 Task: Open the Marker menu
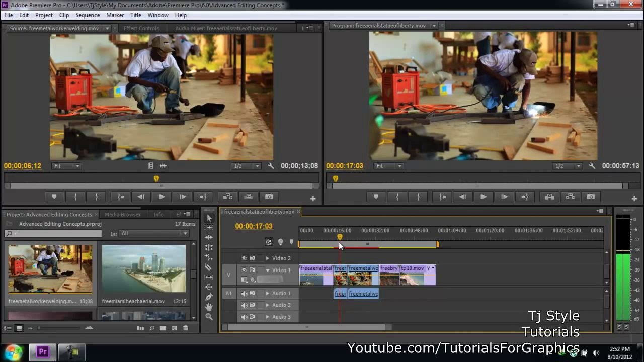point(115,15)
